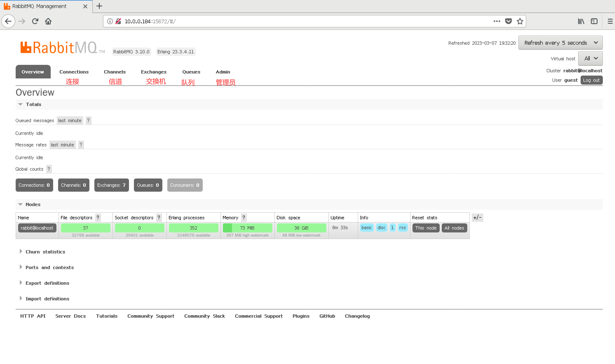Reload the page with the refresh icon
The image size is (615, 364).
click(x=35, y=21)
